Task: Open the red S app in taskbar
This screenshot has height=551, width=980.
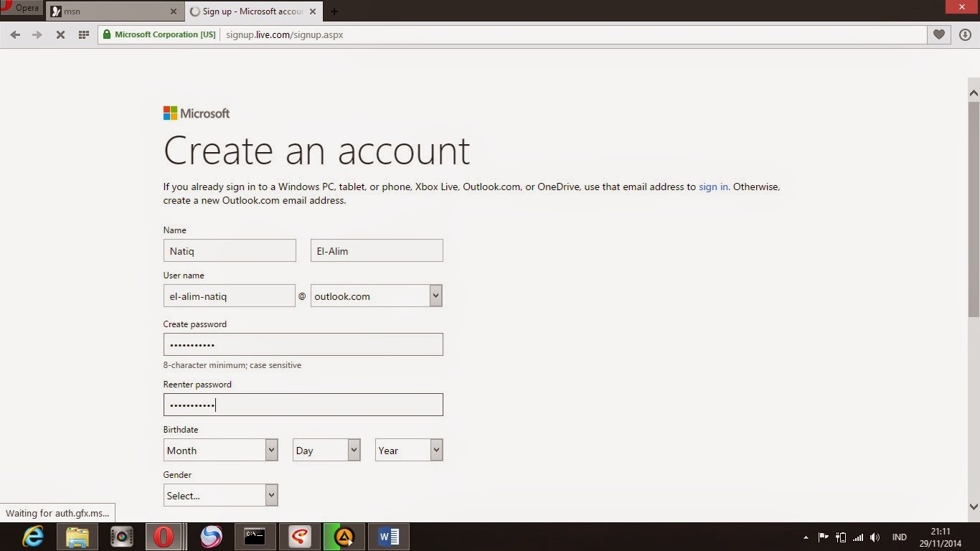Action: [299, 537]
